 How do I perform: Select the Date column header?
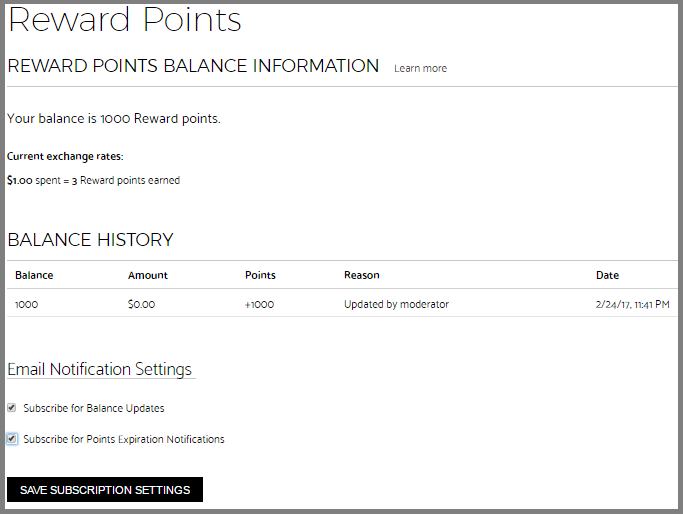tap(607, 275)
